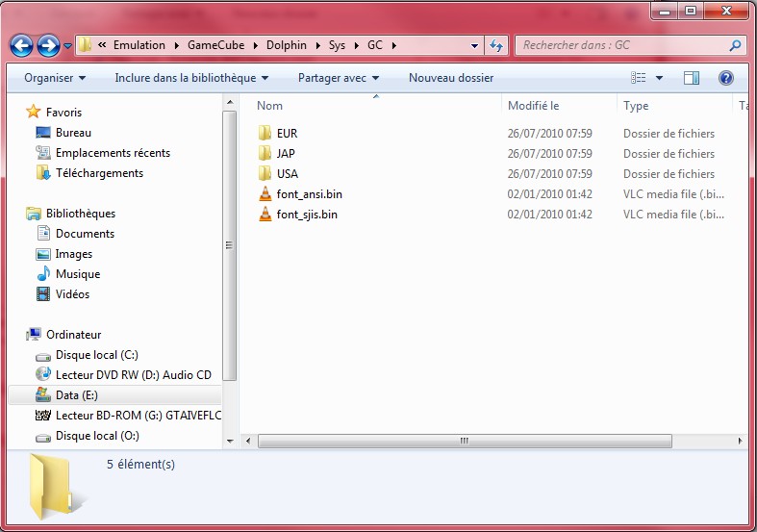
Task: Open Help with the question mark icon
Action: click(x=725, y=78)
